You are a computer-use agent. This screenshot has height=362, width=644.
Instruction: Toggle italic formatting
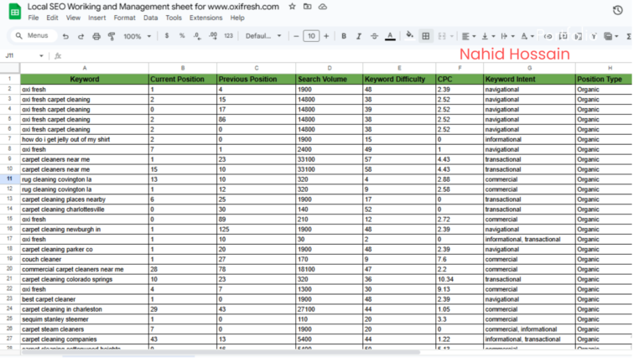click(x=359, y=36)
